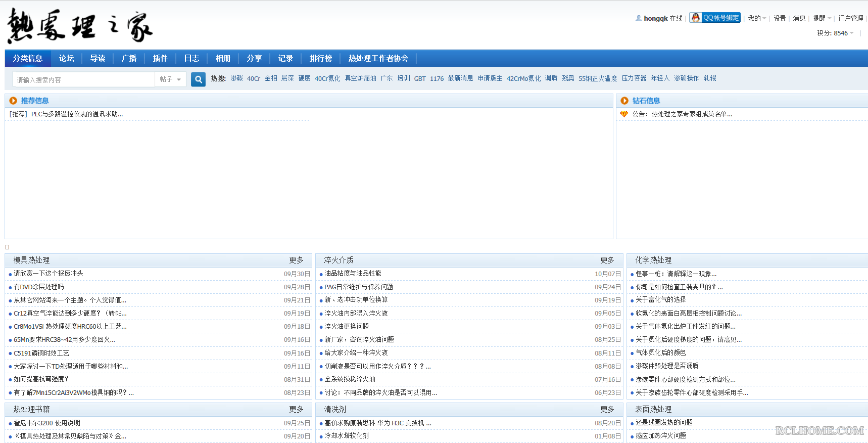Click the blue search magnifier button
Image resolution: width=868 pixels, height=443 pixels.
(198, 79)
